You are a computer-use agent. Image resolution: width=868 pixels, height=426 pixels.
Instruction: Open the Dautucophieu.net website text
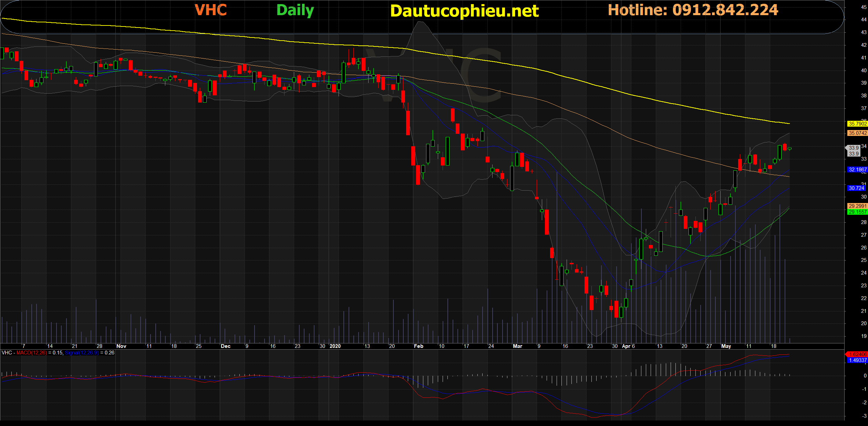point(464,11)
